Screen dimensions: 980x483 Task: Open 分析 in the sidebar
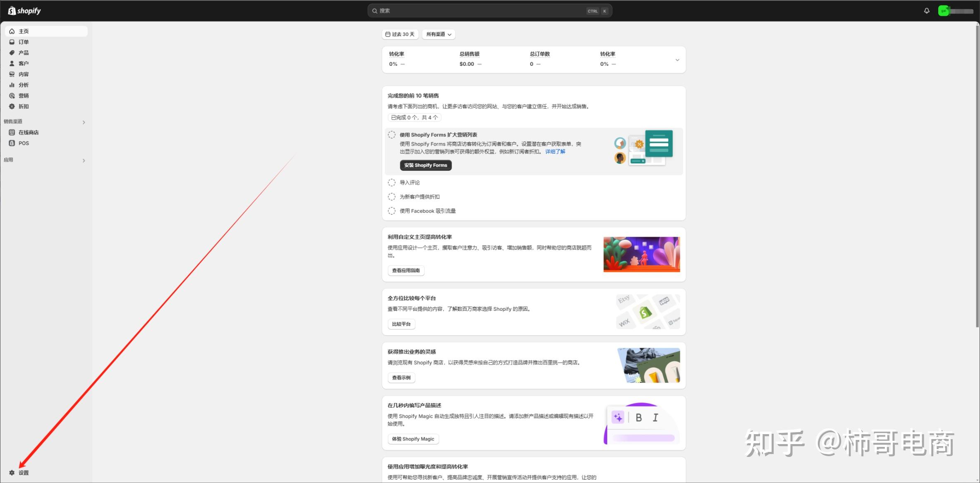point(46,85)
